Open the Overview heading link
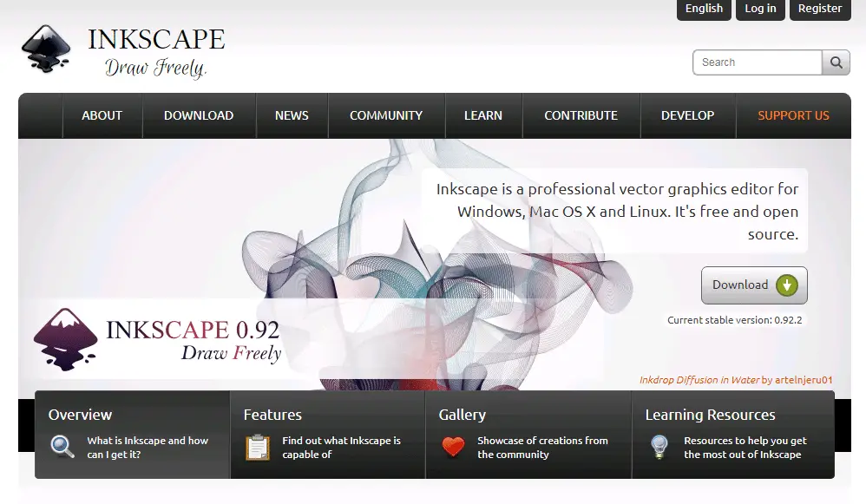866x504 pixels. (x=80, y=415)
